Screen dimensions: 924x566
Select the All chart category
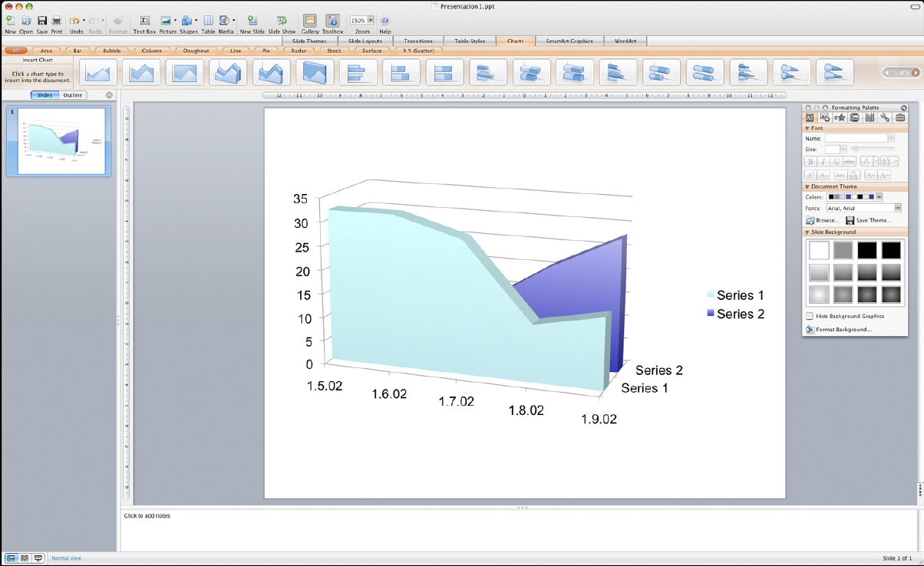coord(15,51)
